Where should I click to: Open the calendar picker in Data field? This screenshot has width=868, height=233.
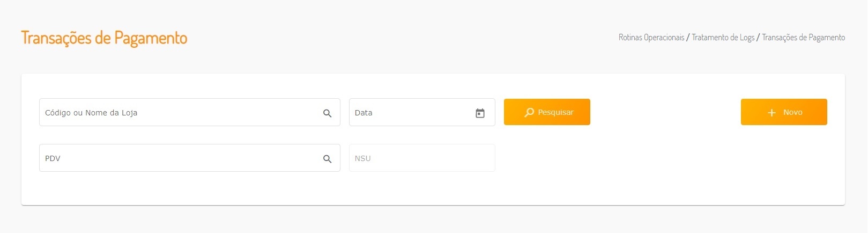point(480,113)
